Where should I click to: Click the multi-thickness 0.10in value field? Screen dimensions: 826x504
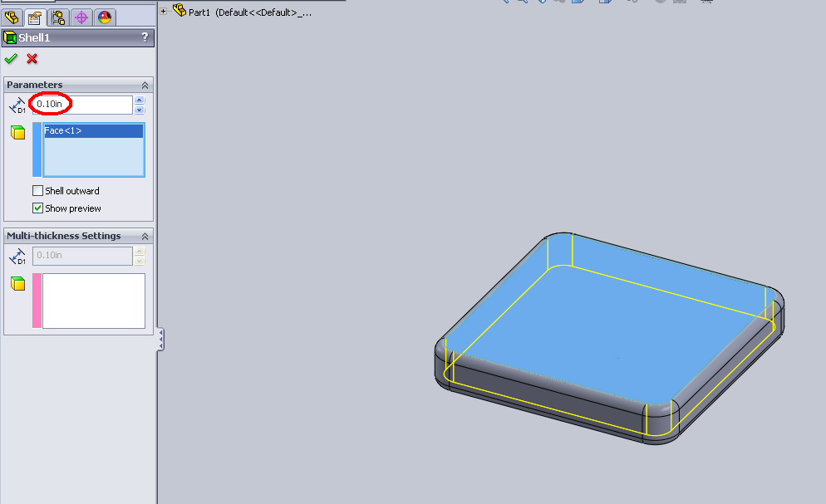82,256
